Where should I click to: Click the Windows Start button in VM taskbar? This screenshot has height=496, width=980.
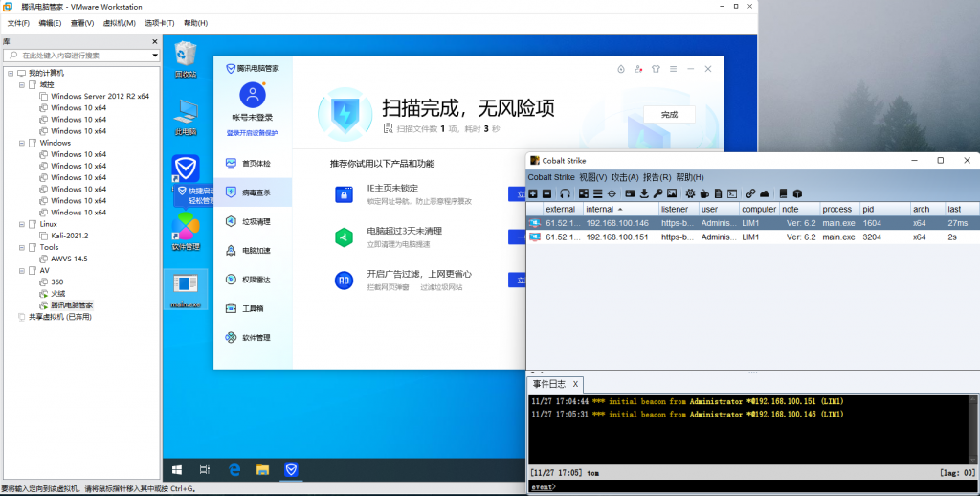177,470
